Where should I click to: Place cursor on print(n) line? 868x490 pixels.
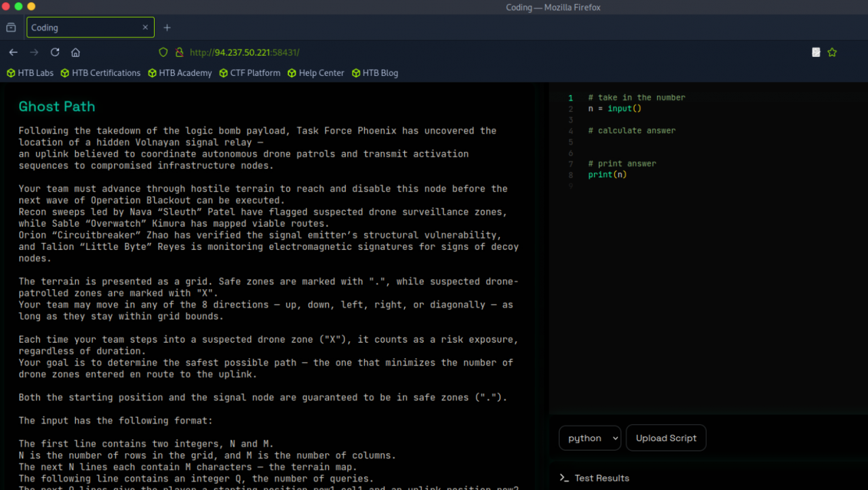coord(607,174)
